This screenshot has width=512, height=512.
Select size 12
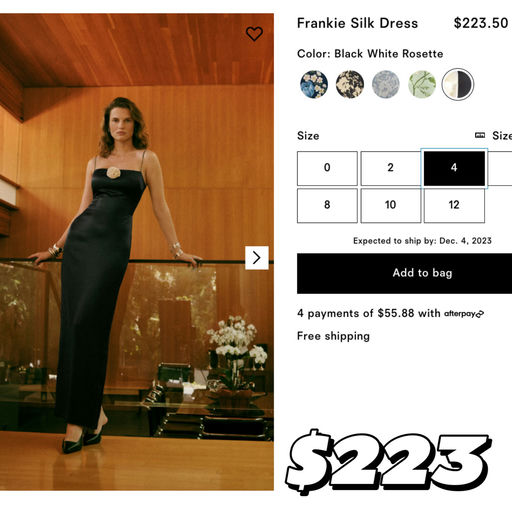coord(454,206)
